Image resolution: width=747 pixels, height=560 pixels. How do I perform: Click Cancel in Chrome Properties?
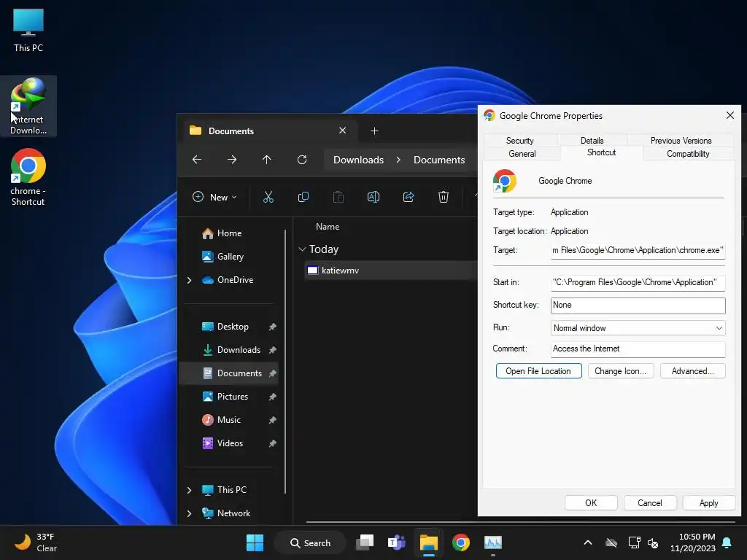(650, 503)
